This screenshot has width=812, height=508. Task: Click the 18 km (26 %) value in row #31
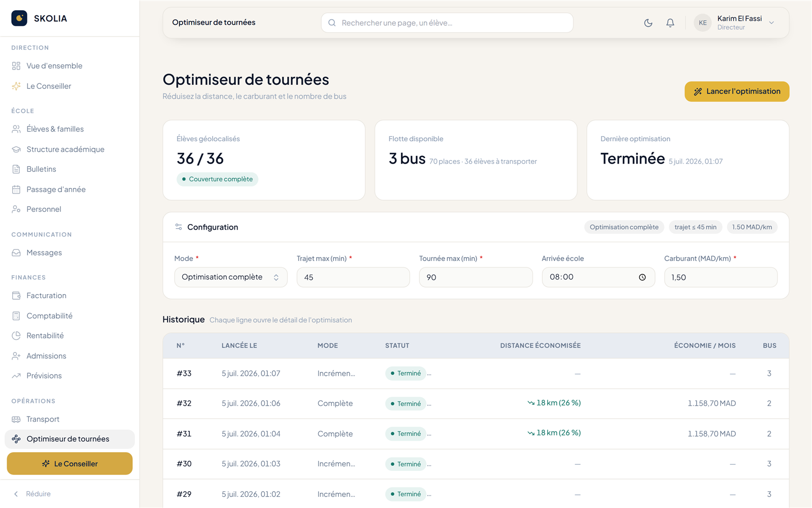pyautogui.click(x=554, y=433)
